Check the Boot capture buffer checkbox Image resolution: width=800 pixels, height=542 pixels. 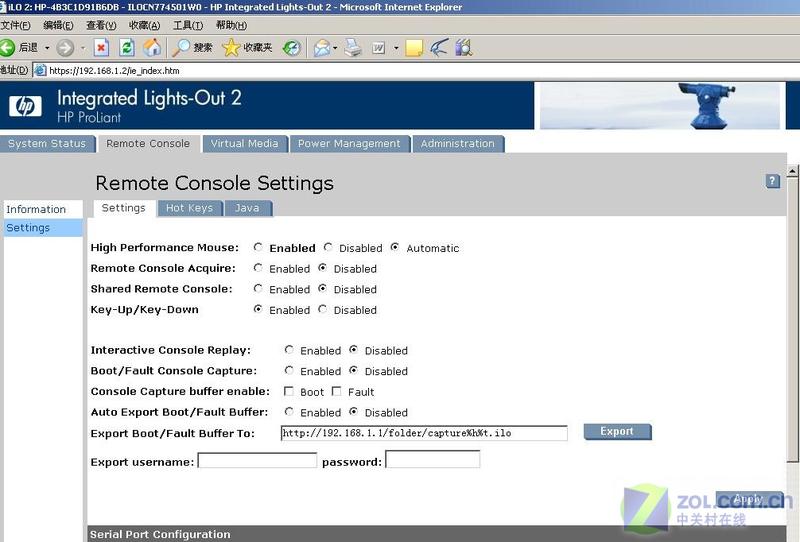289,391
